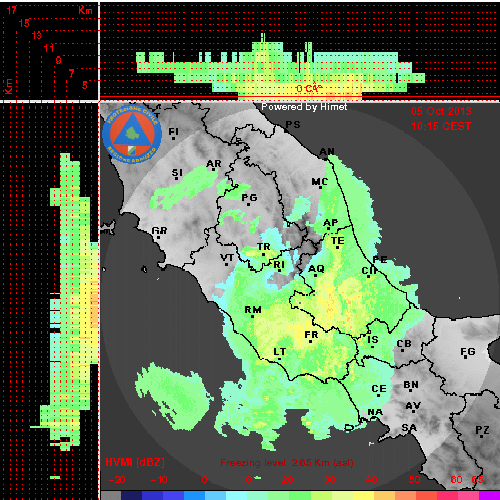The image size is (500, 500).
Task: Click the HVMI [dBZ] legend label
Action: [x=135, y=462]
